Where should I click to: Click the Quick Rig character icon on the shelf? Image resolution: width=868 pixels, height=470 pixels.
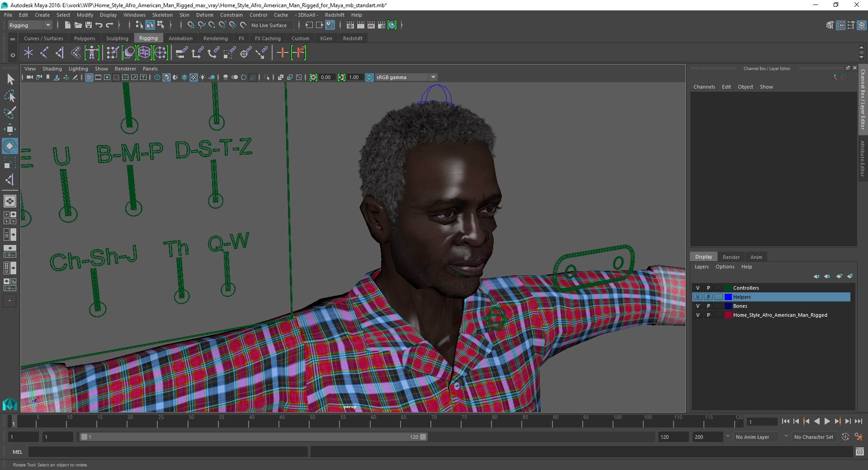coord(92,53)
